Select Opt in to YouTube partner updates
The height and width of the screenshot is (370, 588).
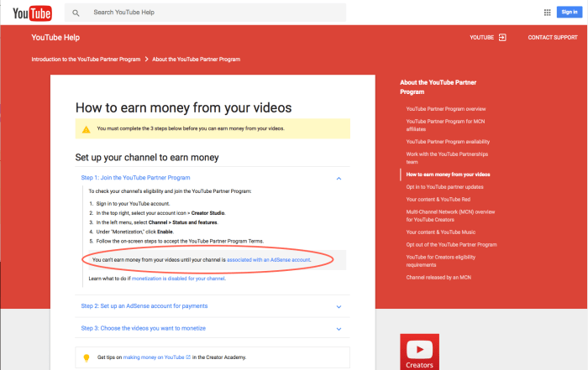pos(444,187)
